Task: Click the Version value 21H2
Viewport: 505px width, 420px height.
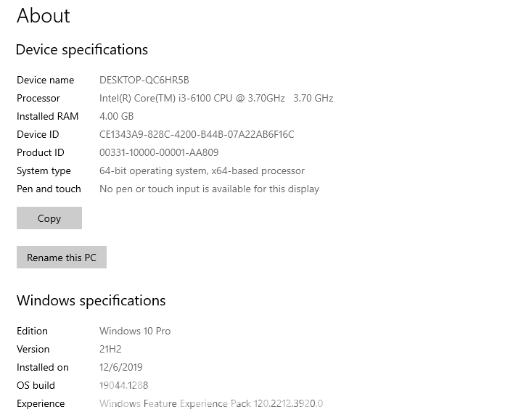Action: pyautogui.click(x=110, y=349)
